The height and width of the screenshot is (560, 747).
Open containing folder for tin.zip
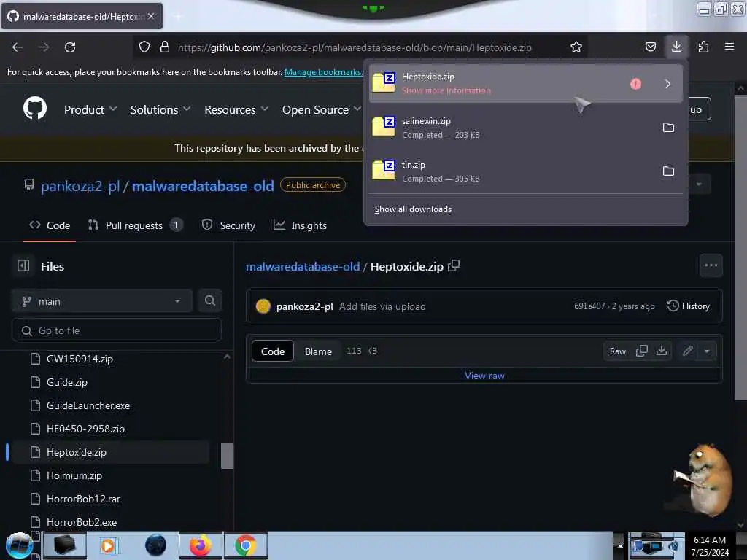pyautogui.click(x=668, y=171)
